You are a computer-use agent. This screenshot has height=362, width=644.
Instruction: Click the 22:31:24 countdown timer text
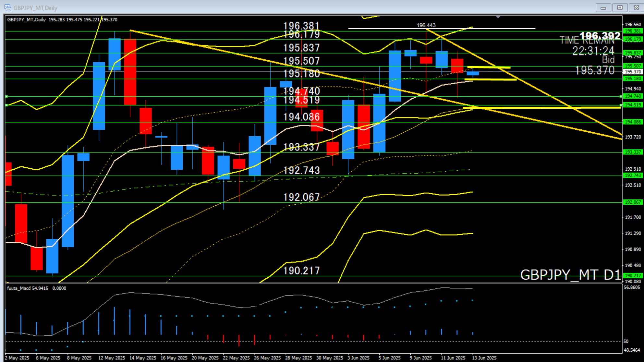click(593, 51)
